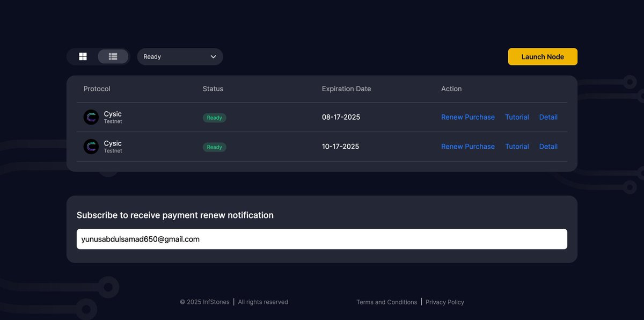Screen dimensions: 644x320
Task: Select the 08-17-2025 expiration date
Action: pyautogui.click(x=341, y=117)
